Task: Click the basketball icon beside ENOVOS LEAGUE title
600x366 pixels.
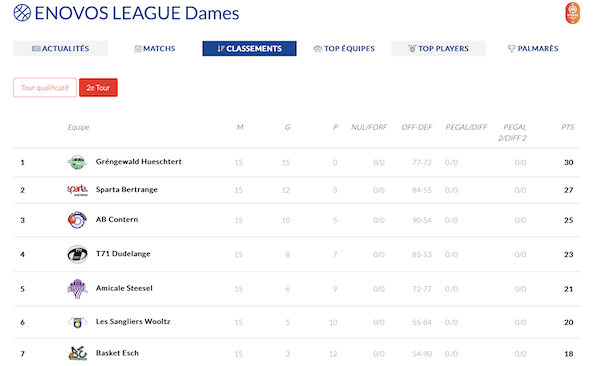Action: coord(22,13)
